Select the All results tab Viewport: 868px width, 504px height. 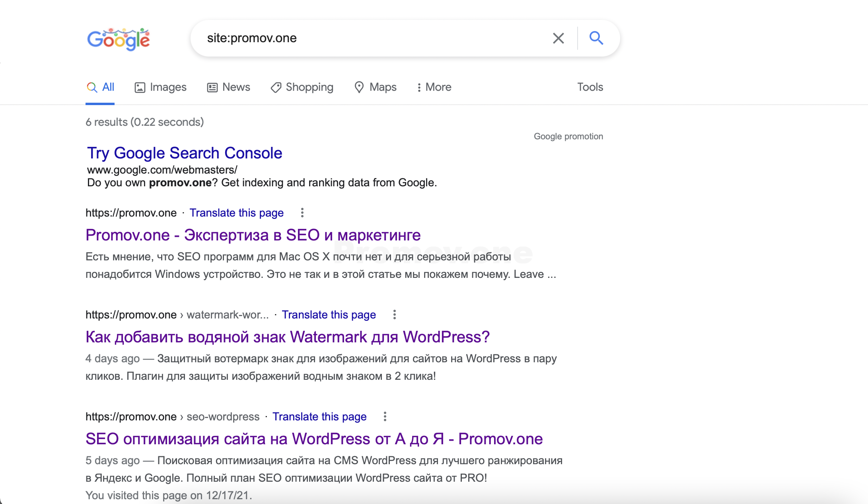click(x=100, y=87)
